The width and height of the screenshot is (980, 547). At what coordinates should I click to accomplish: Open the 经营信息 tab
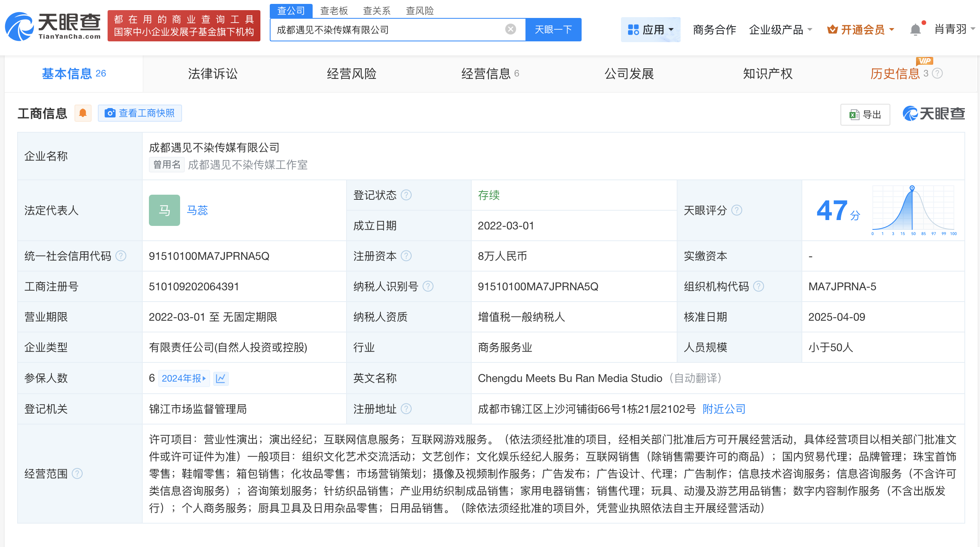tap(490, 73)
